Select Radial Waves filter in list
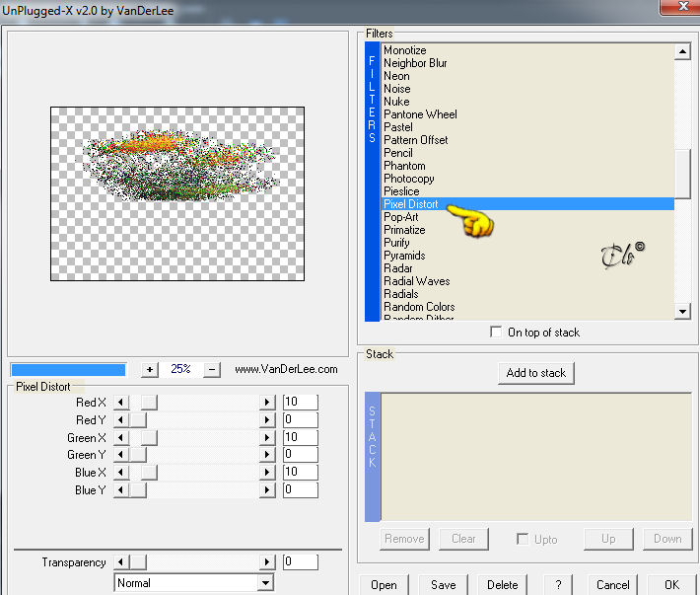 point(416,281)
